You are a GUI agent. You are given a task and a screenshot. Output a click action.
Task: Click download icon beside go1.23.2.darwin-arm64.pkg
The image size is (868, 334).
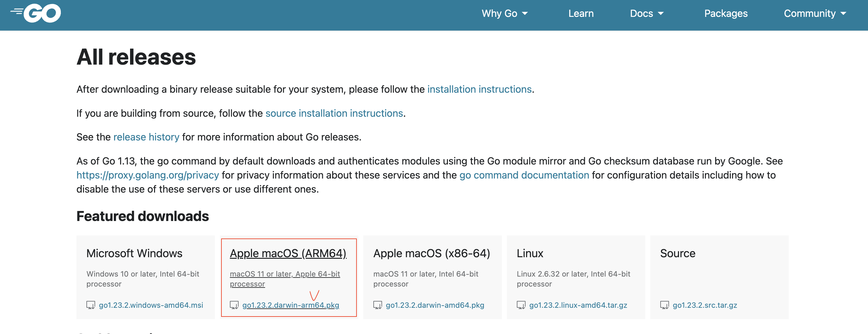point(234,305)
